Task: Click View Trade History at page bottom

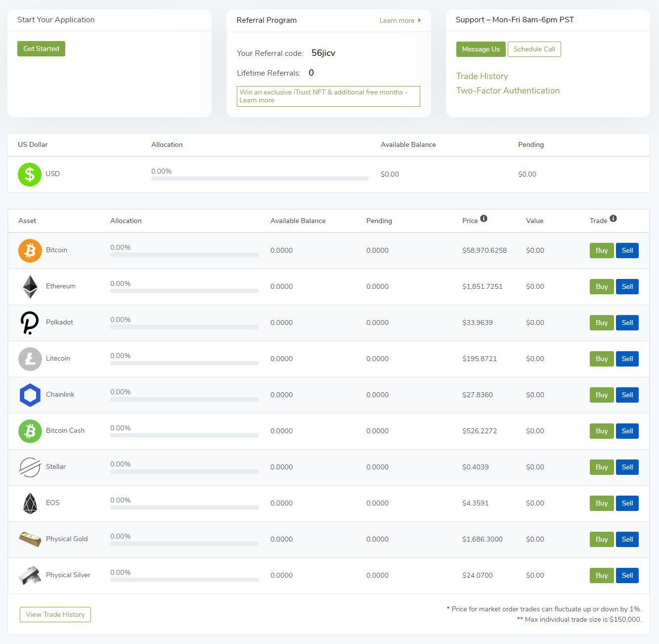Action: [x=55, y=614]
